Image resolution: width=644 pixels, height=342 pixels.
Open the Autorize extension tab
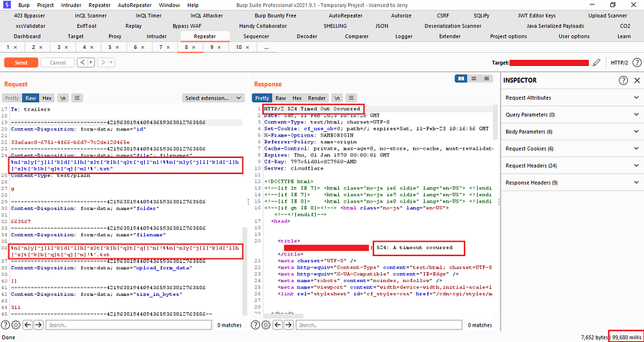point(401,15)
